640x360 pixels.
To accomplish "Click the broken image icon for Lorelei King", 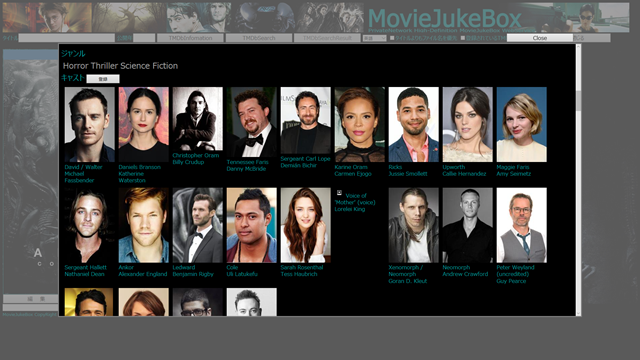I will point(339,193).
